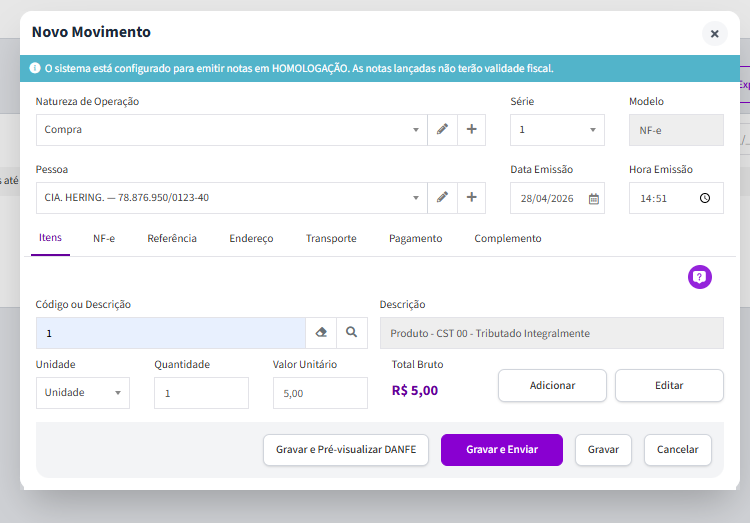
Task: Click the Editar button
Action: click(x=669, y=386)
